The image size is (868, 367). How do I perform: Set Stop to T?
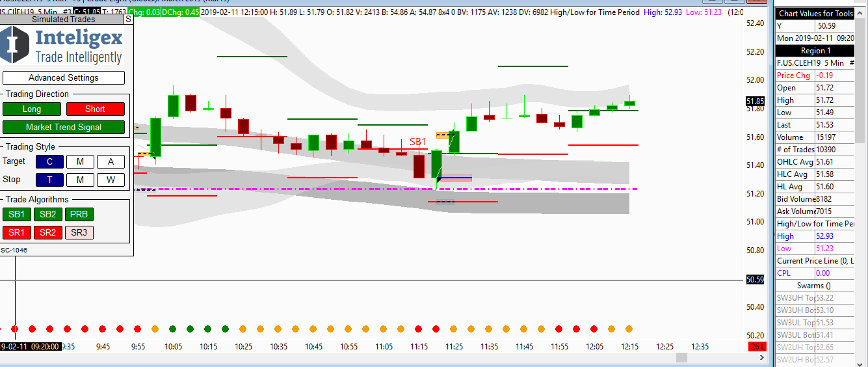pyautogui.click(x=50, y=180)
